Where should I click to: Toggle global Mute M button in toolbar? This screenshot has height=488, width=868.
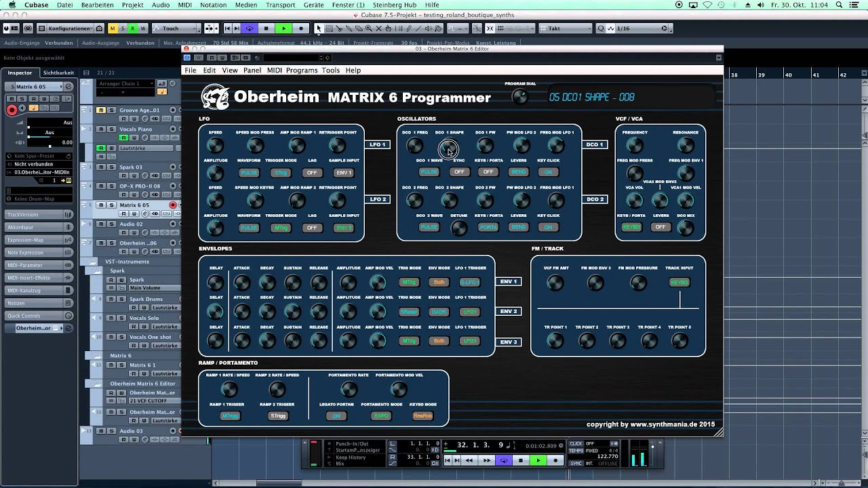(x=113, y=28)
